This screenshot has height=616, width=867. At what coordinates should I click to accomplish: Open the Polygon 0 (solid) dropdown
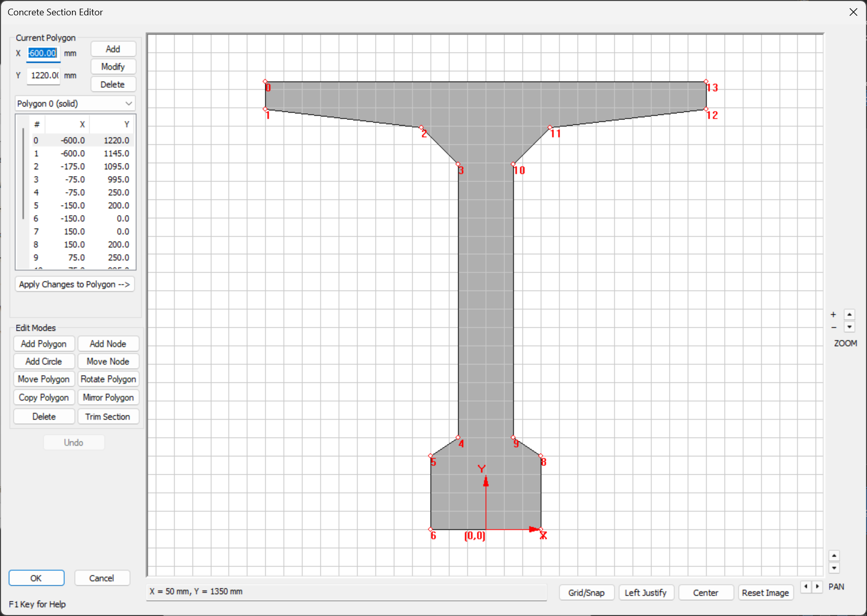point(75,104)
